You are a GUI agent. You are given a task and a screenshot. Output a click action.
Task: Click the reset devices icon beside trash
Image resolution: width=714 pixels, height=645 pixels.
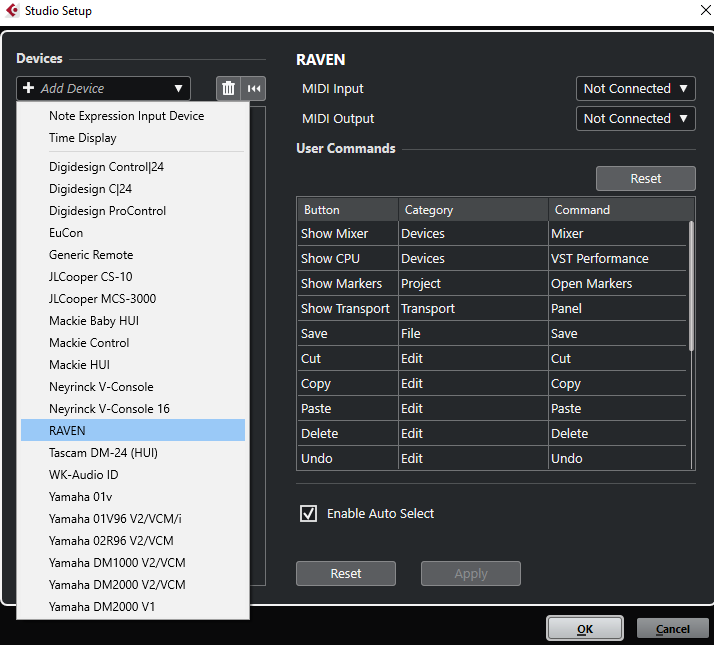[254, 88]
